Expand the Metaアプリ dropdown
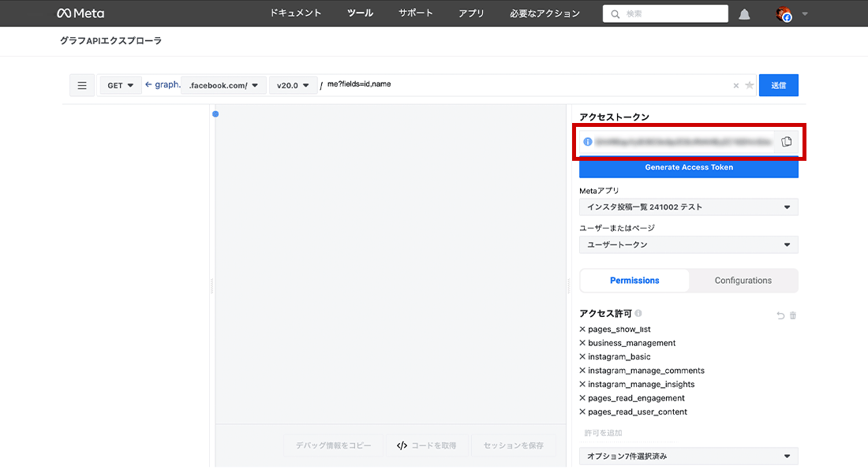The width and height of the screenshot is (868, 473). pos(689,207)
